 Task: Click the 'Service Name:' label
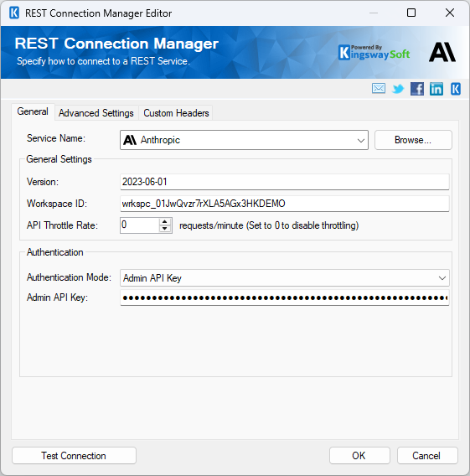click(56, 138)
